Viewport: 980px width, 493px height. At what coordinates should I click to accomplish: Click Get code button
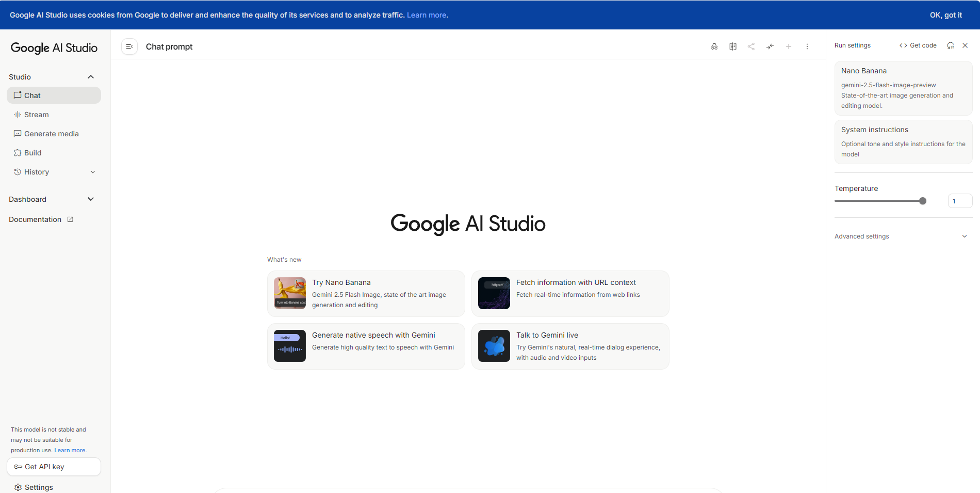click(918, 45)
